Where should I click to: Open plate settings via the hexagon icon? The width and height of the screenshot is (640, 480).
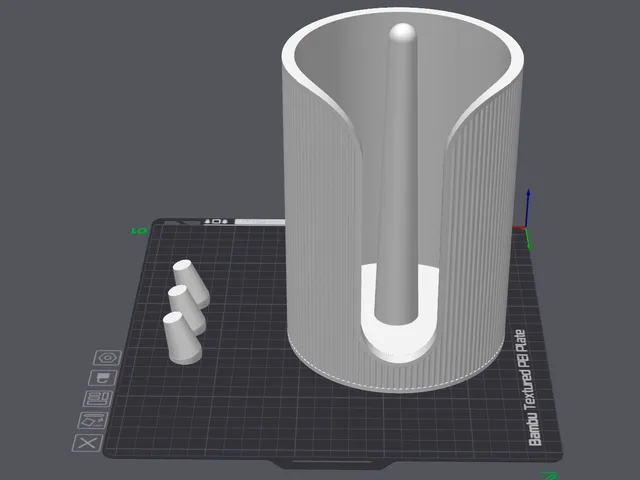pyautogui.click(x=107, y=358)
